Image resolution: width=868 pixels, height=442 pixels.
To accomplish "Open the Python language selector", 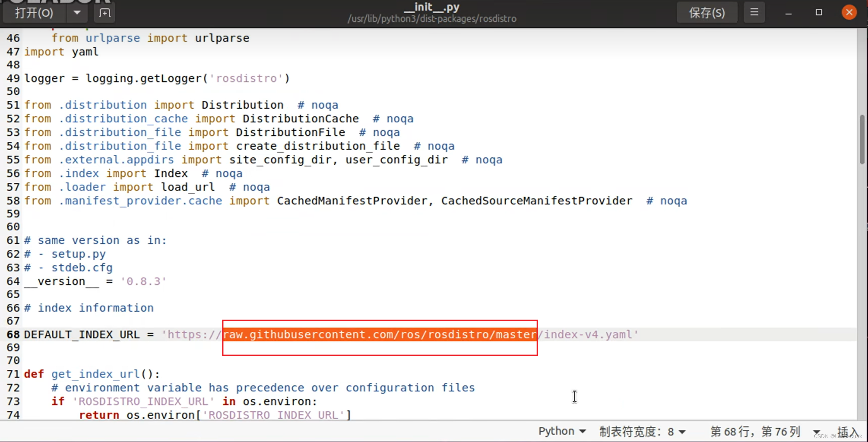I will 561,431.
